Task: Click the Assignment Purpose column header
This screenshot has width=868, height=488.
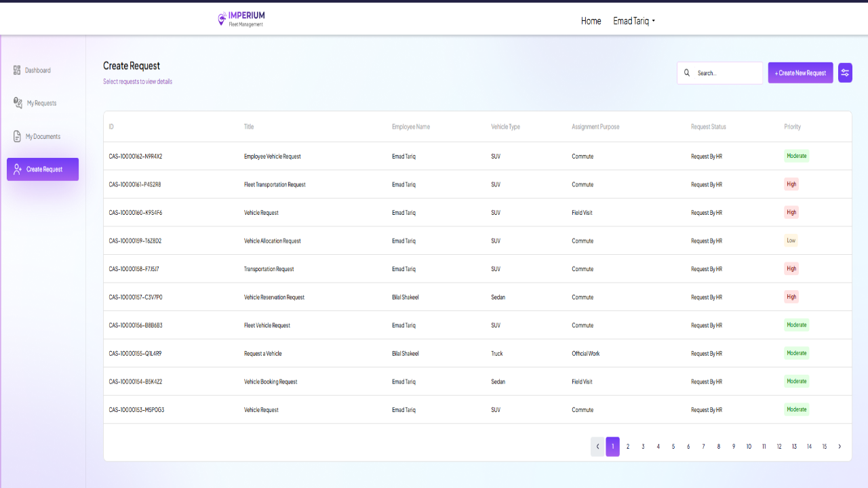Action: [595, 127]
